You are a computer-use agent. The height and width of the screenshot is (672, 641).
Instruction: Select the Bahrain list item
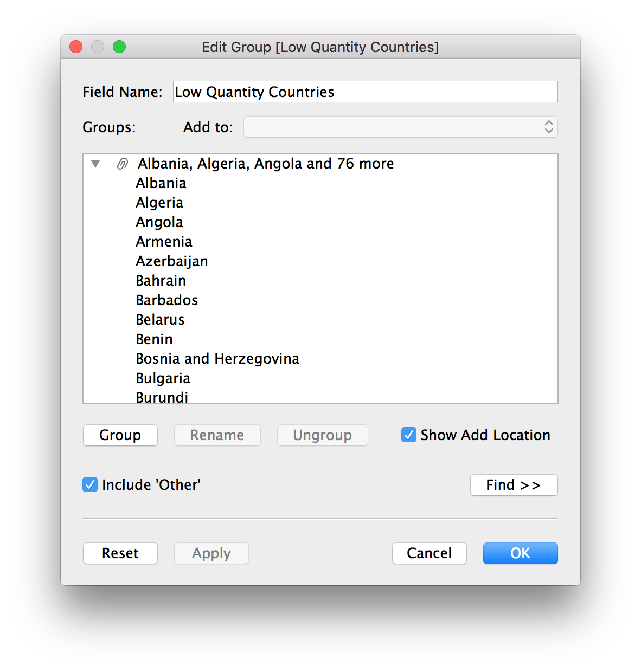(x=161, y=281)
